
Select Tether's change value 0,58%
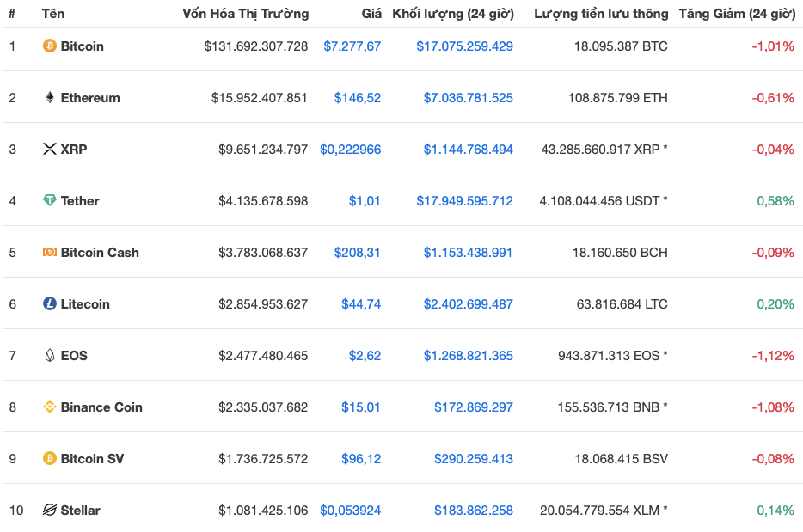[775, 201]
